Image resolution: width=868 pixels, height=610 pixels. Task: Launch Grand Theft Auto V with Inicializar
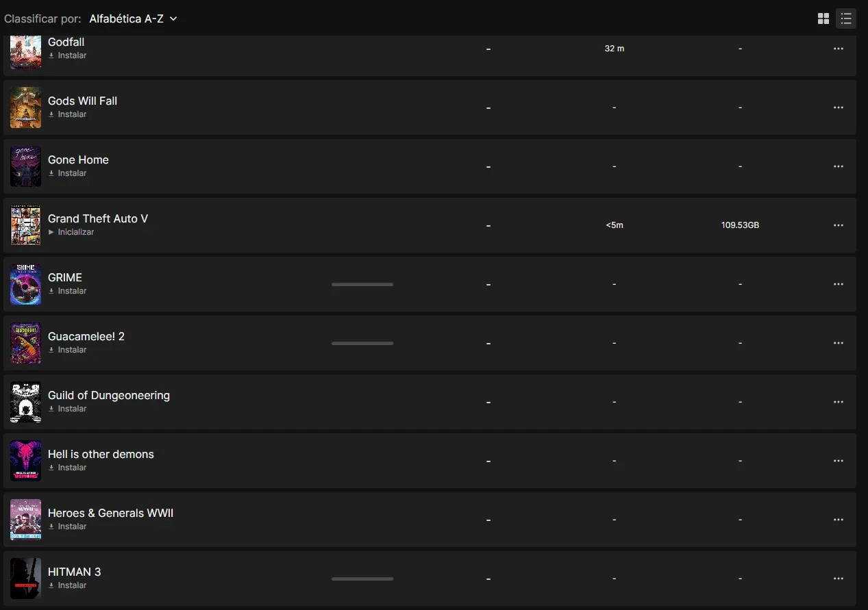coord(71,232)
